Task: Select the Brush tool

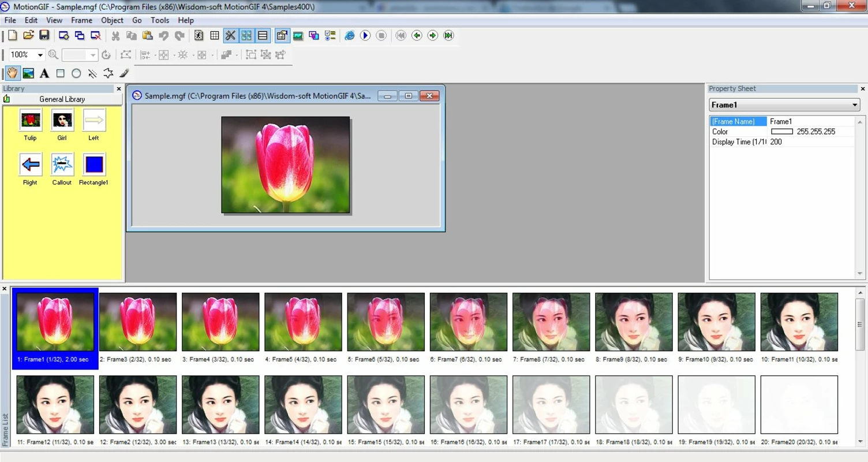Action: click(124, 73)
